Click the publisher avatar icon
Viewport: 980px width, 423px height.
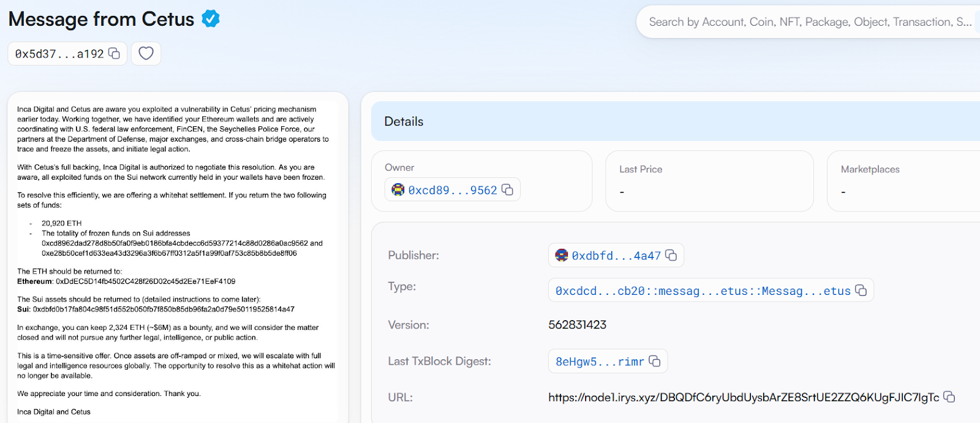[x=562, y=255]
